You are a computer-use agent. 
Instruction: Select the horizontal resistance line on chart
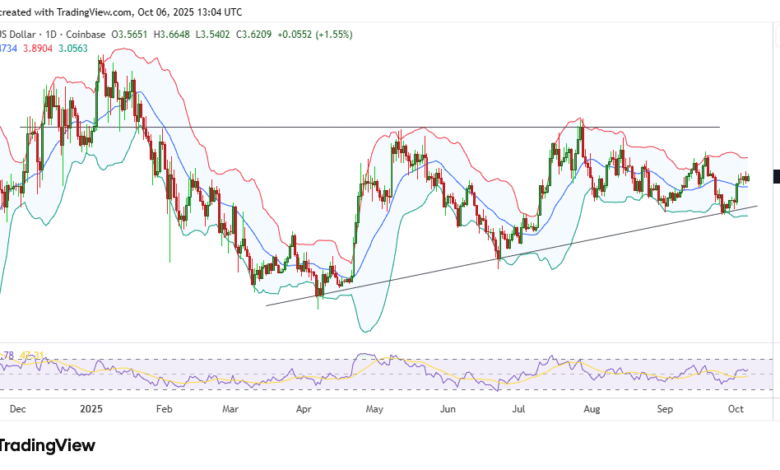tap(300, 127)
